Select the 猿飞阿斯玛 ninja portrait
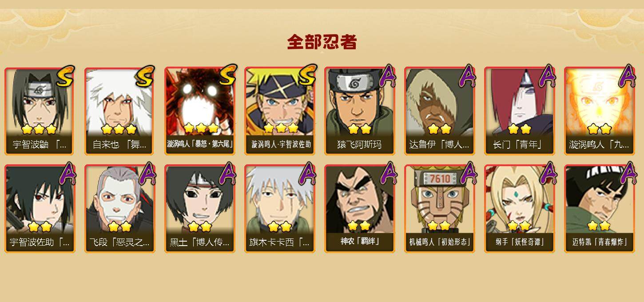This screenshot has width=644, height=302. click(360, 111)
